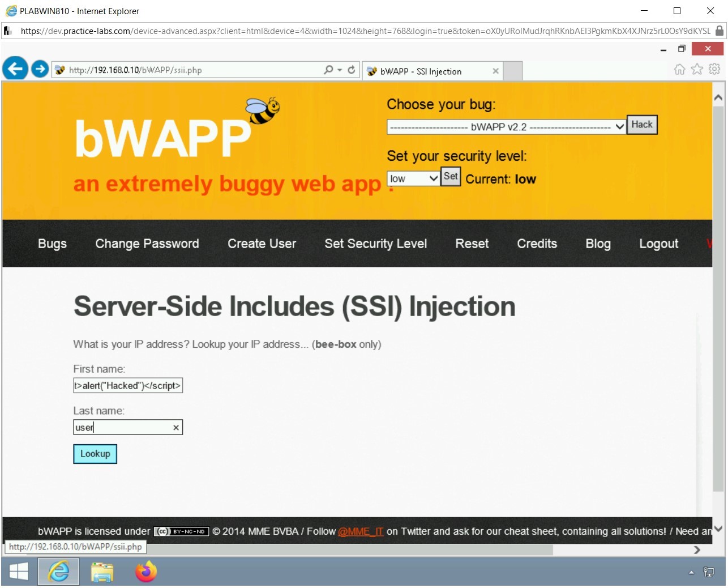Viewport: 728px width, 588px height.
Task: Click the forward navigation arrow
Action: [39, 69]
